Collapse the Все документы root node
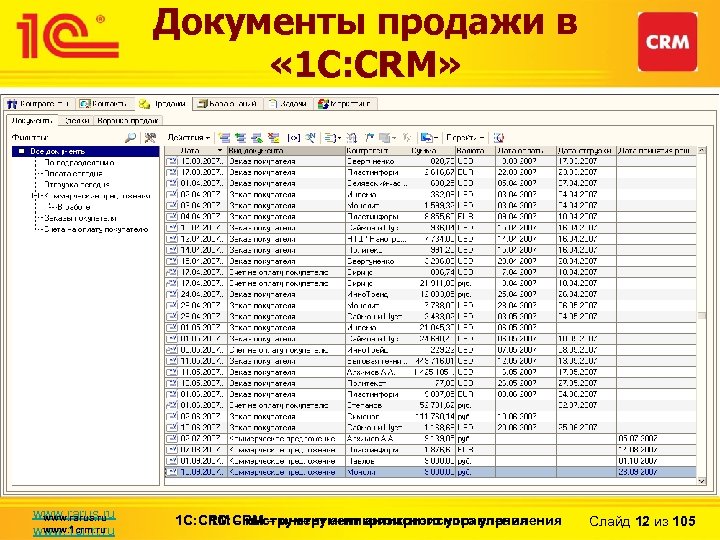Viewport: 720px width, 540px height. [x=21, y=151]
